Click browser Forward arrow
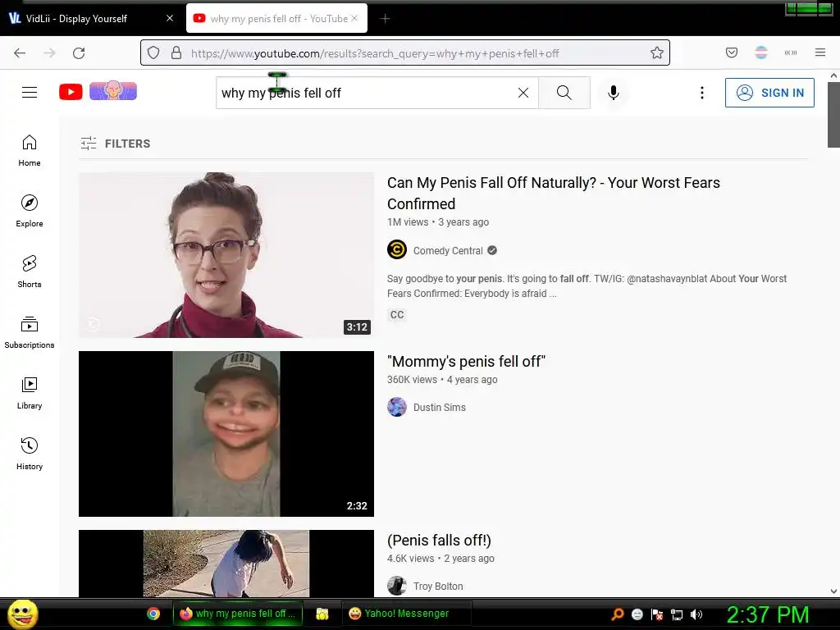Screen dimensions: 840x630 coord(49,53)
